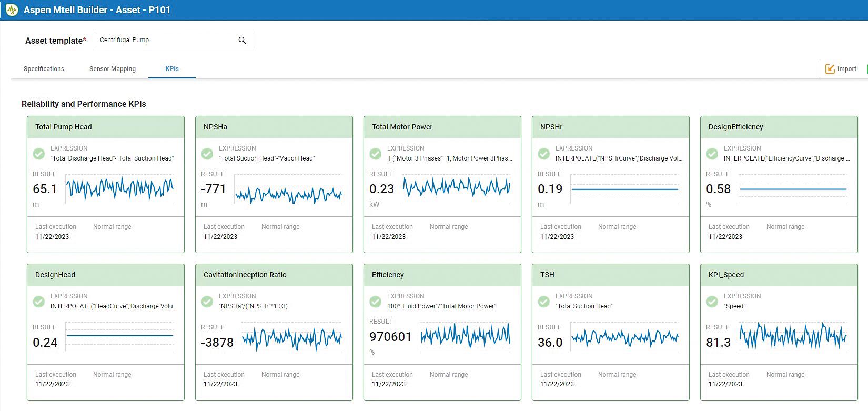Open the TSH trend chart
This screenshot has width=868, height=411.
coord(624,337)
